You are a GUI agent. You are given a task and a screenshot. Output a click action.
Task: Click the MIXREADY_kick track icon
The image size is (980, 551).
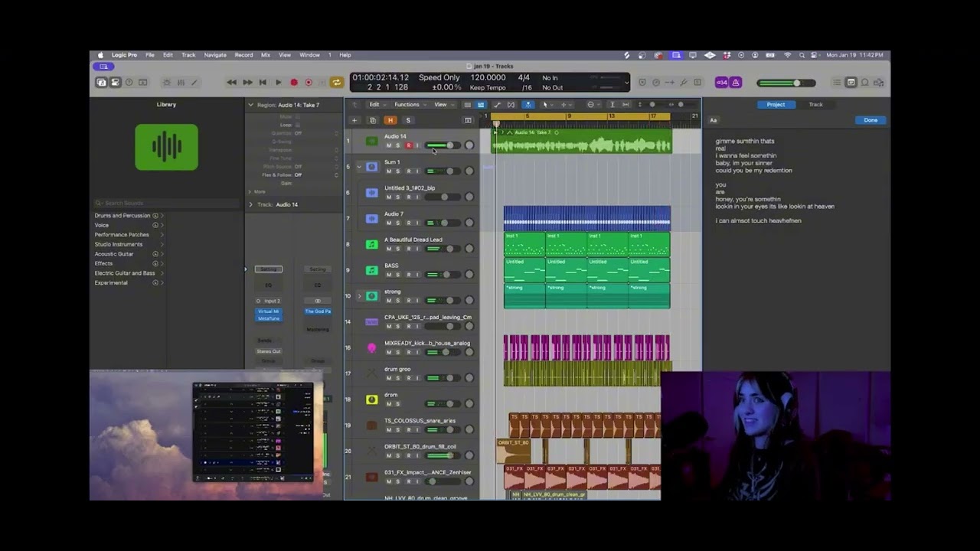[x=371, y=347]
